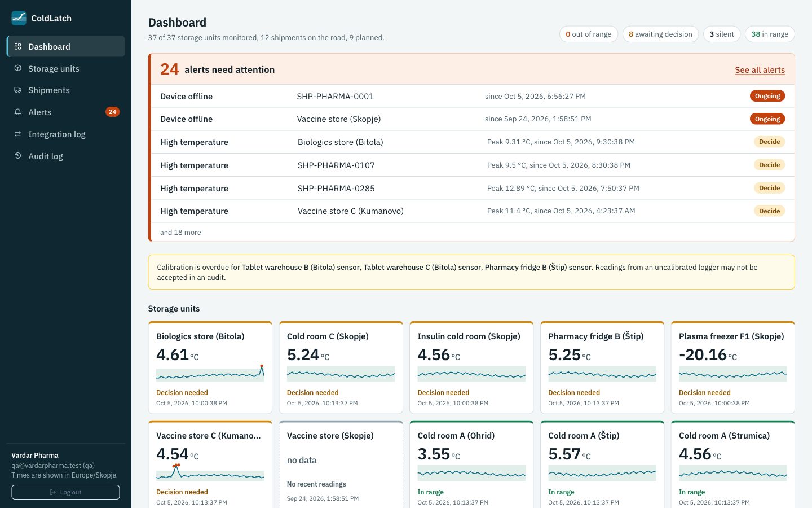Click the Log out button
Image resolution: width=812 pixels, height=508 pixels.
coord(65,492)
